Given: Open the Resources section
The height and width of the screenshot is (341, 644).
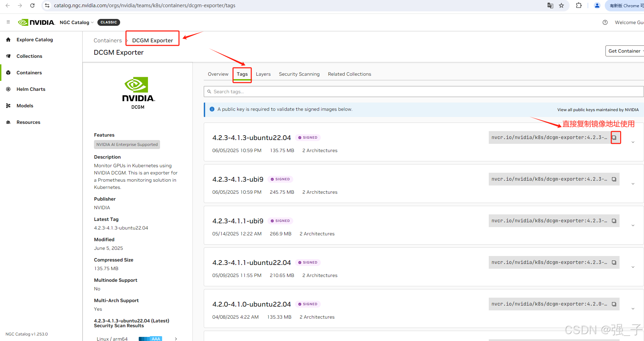Looking at the screenshot, I should pyautogui.click(x=28, y=122).
